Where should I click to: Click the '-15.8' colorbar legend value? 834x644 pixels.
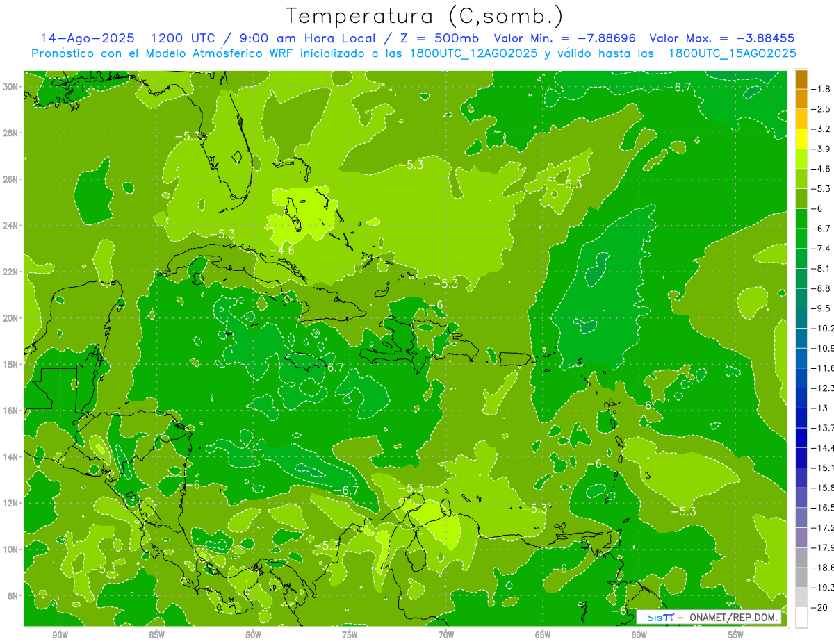(823, 488)
